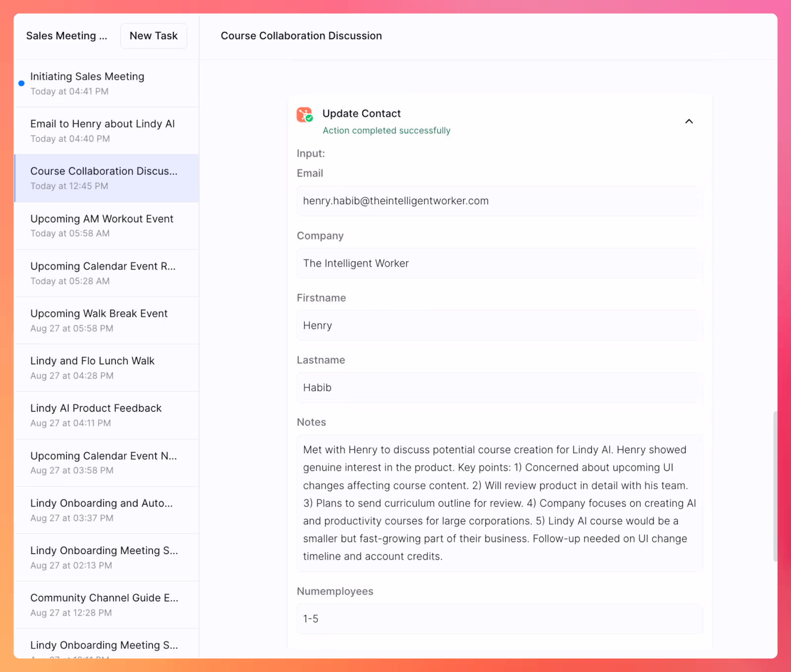Screen dimensions: 791x672
Task: Click the Update Contact heading
Action: [x=361, y=114]
